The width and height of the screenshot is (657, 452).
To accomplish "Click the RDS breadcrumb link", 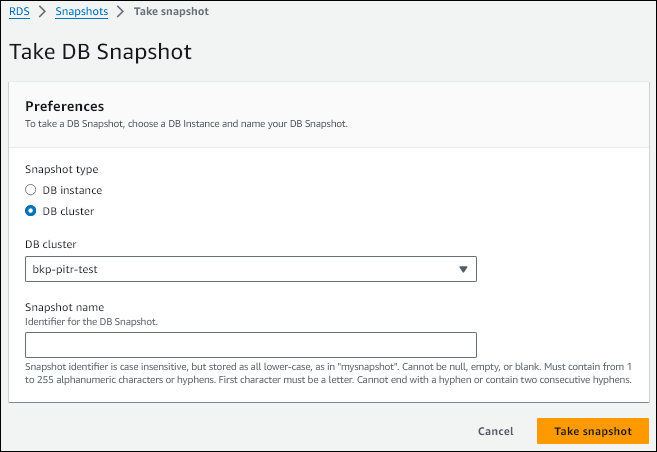I will [19, 11].
